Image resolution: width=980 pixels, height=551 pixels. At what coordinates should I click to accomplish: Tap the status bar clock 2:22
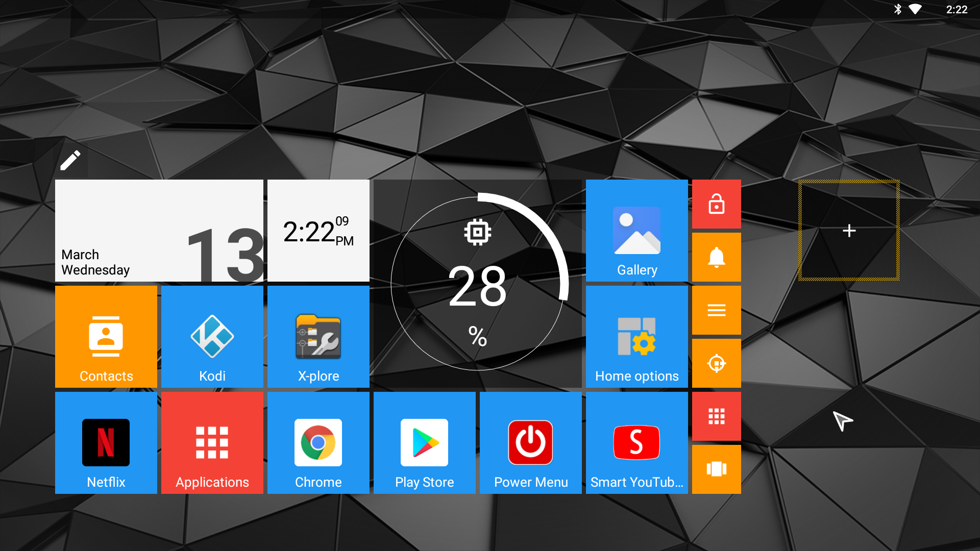click(957, 9)
